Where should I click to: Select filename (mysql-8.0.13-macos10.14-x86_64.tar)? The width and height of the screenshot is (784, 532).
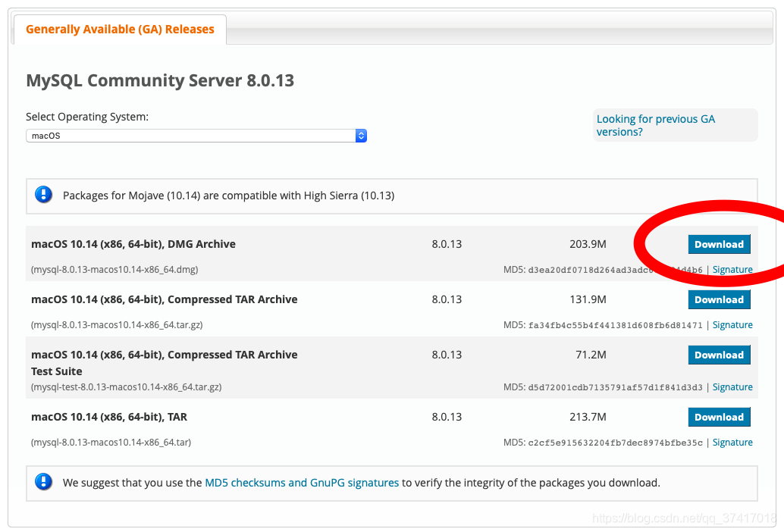[111, 443]
